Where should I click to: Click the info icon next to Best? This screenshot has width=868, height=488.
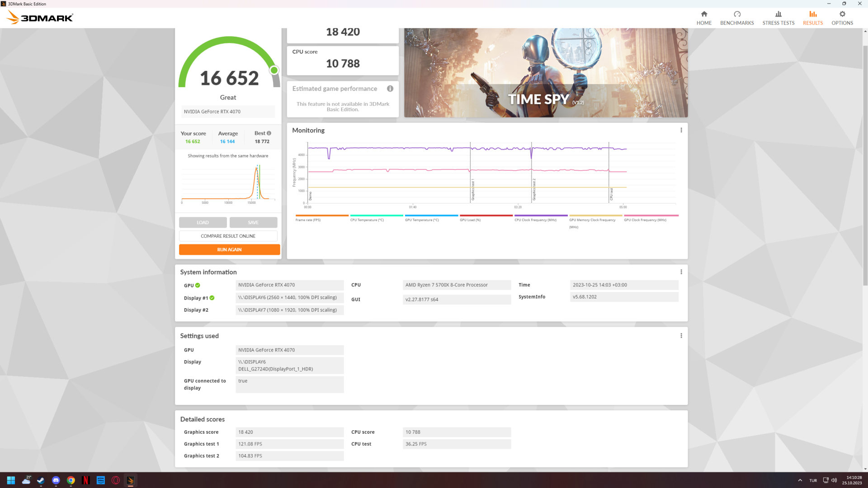pos(269,133)
